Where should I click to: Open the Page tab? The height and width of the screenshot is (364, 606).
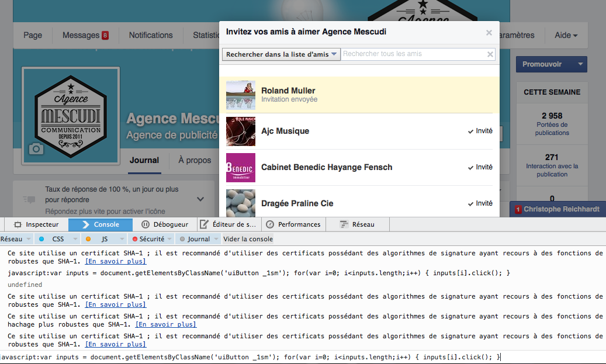[33, 35]
